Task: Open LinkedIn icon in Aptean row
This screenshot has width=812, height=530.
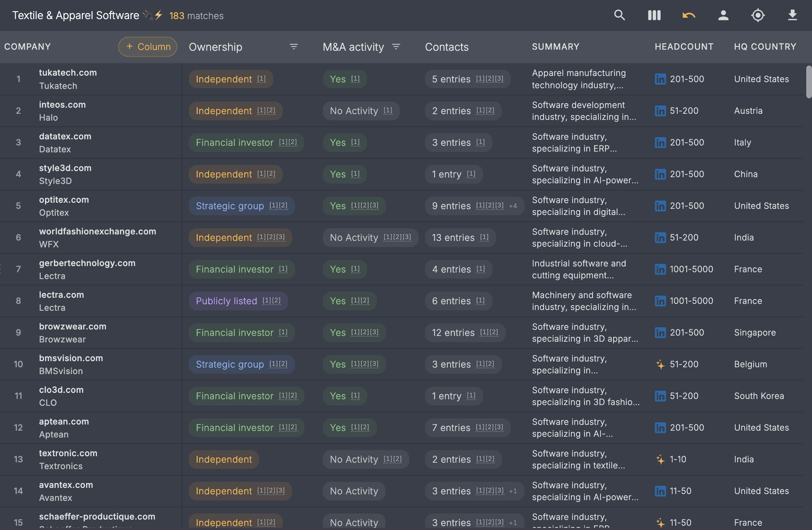Action: (x=660, y=428)
